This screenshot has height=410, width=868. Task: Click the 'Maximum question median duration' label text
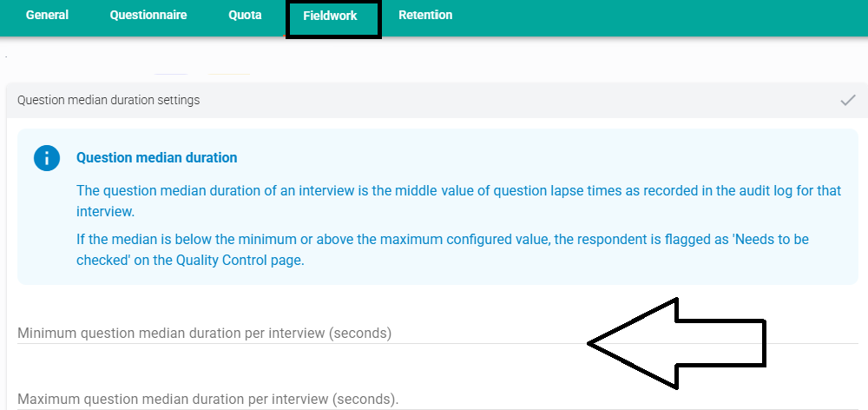point(207,400)
